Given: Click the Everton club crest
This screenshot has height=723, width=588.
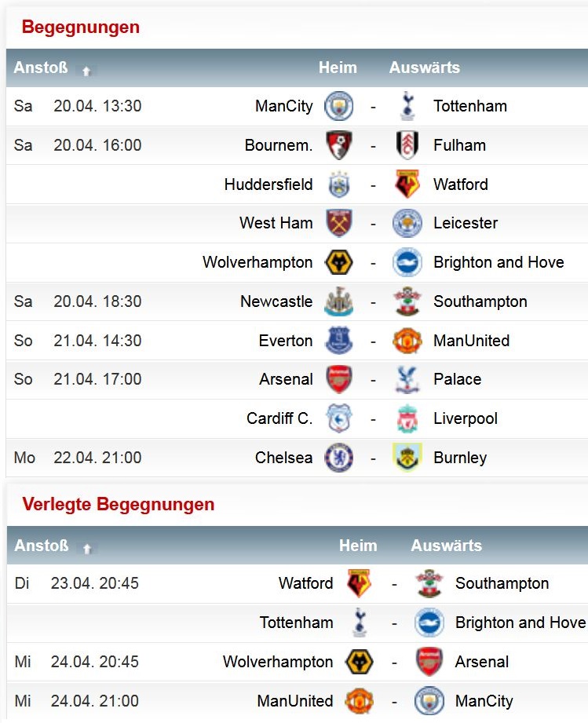Looking at the screenshot, I should click(338, 341).
